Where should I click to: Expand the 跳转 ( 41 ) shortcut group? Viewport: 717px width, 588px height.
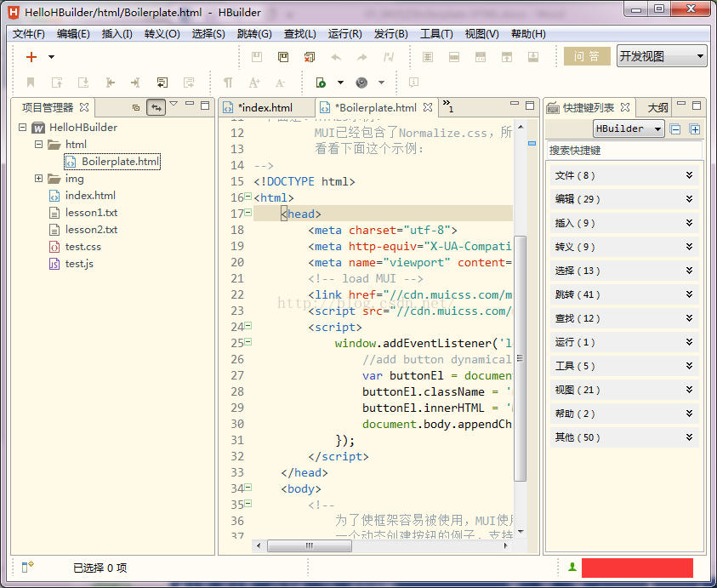pos(624,294)
